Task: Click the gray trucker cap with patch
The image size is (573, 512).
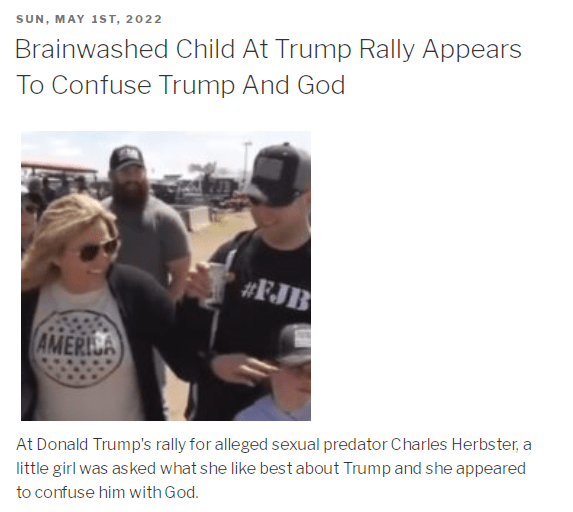Action: (x=278, y=174)
